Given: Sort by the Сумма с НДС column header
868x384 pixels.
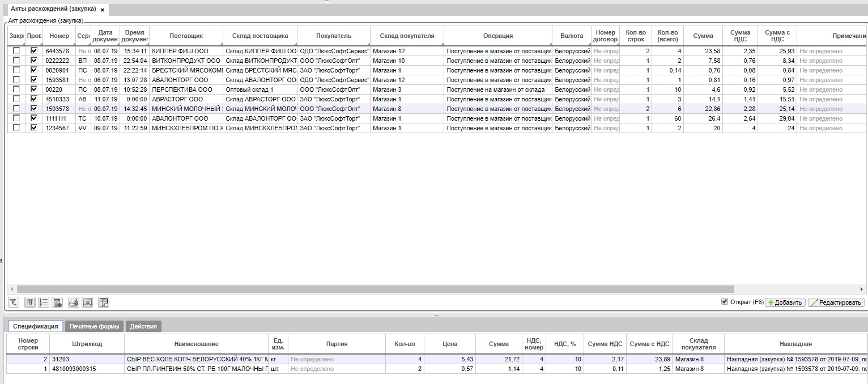Looking at the screenshot, I should click(x=777, y=36).
